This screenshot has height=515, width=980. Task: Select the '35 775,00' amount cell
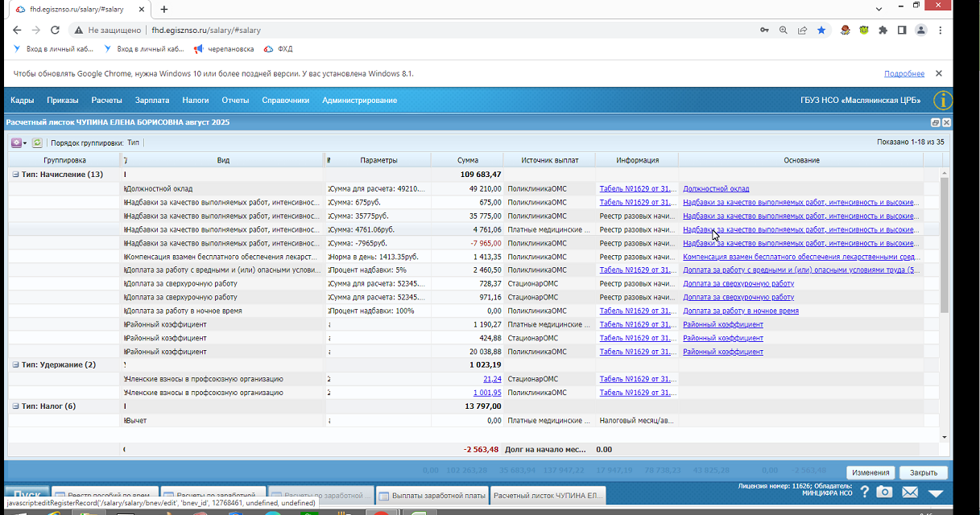pyautogui.click(x=467, y=216)
